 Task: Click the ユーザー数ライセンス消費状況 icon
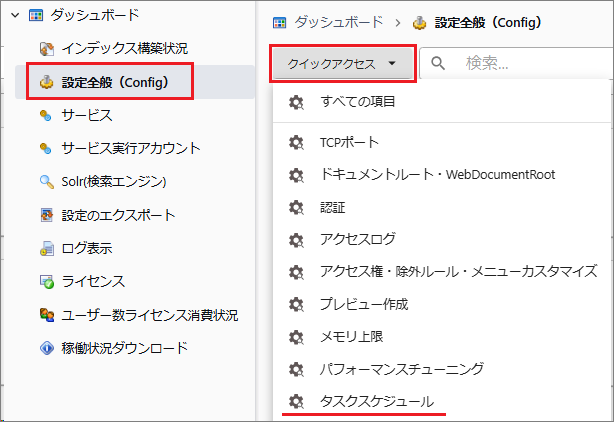(46, 315)
